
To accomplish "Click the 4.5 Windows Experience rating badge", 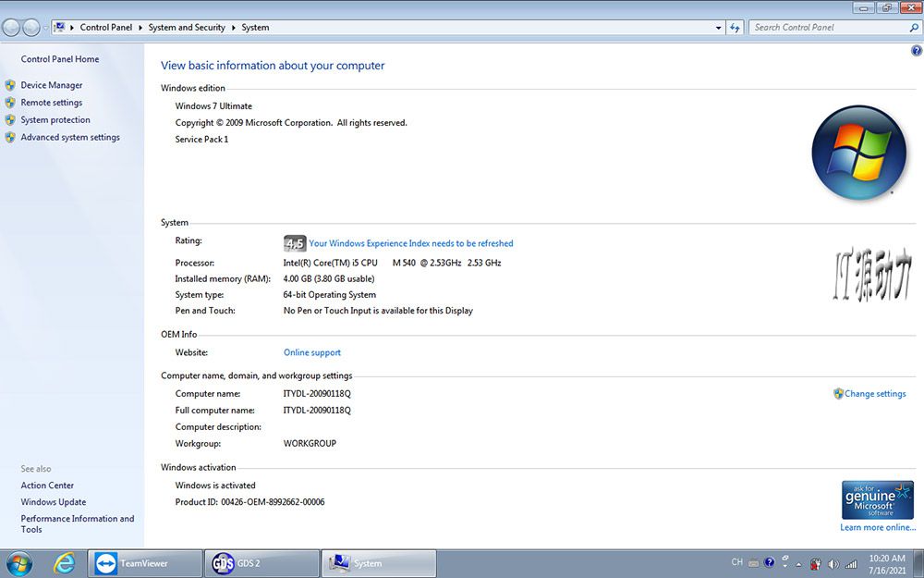I will coord(294,243).
